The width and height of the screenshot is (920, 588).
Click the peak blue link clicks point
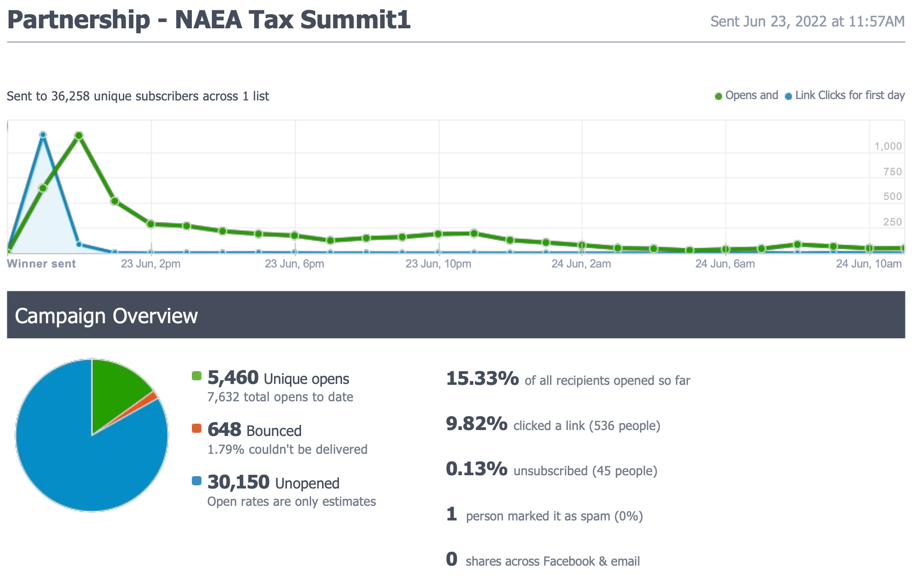coord(43,135)
